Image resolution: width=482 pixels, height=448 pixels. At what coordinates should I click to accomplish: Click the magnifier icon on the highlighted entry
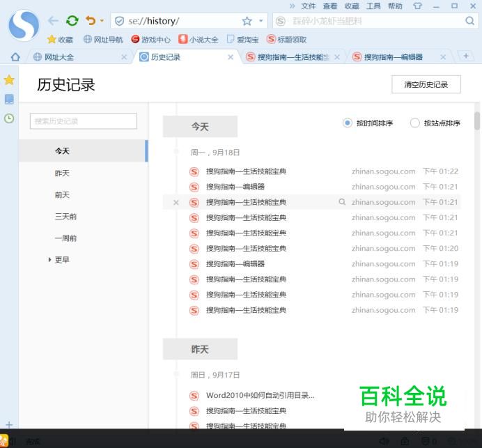point(342,202)
